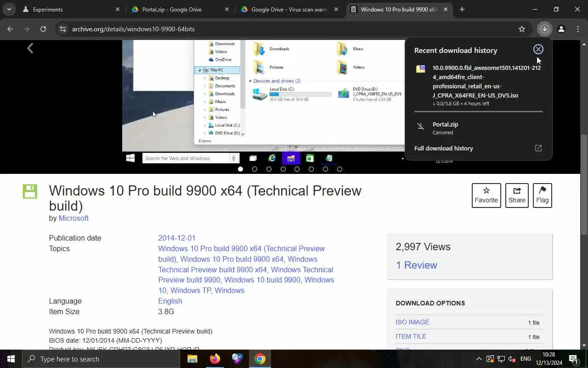Open Chrome's three-dot menu

578,29
